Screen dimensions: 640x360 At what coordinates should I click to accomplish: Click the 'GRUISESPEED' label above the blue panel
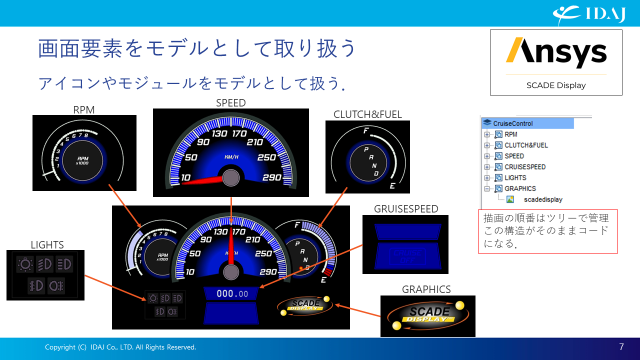pyautogui.click(x=406, y=209)
